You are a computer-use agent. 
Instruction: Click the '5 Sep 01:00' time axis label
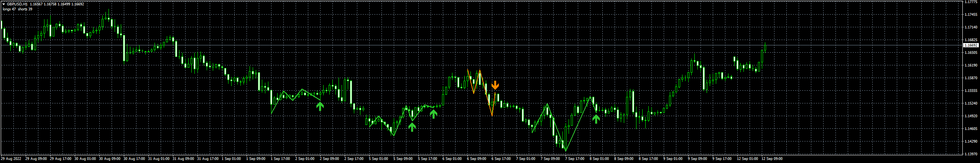click(379, 159)
